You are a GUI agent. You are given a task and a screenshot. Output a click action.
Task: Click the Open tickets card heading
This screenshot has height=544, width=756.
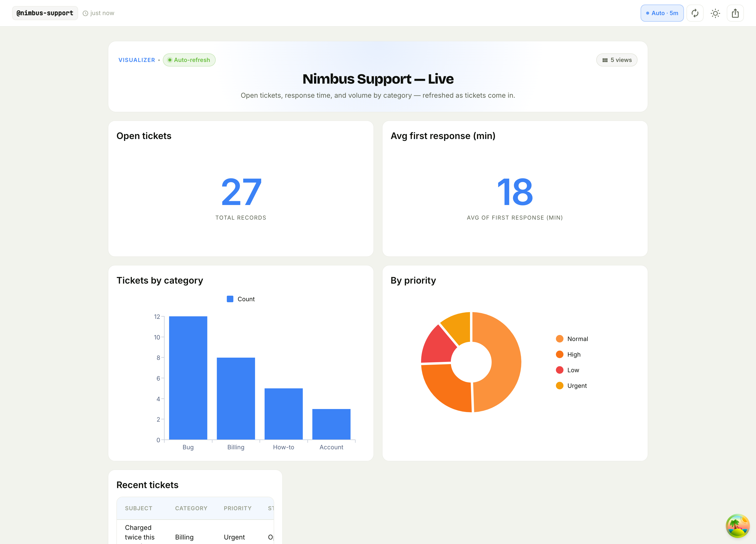[144, 135]
